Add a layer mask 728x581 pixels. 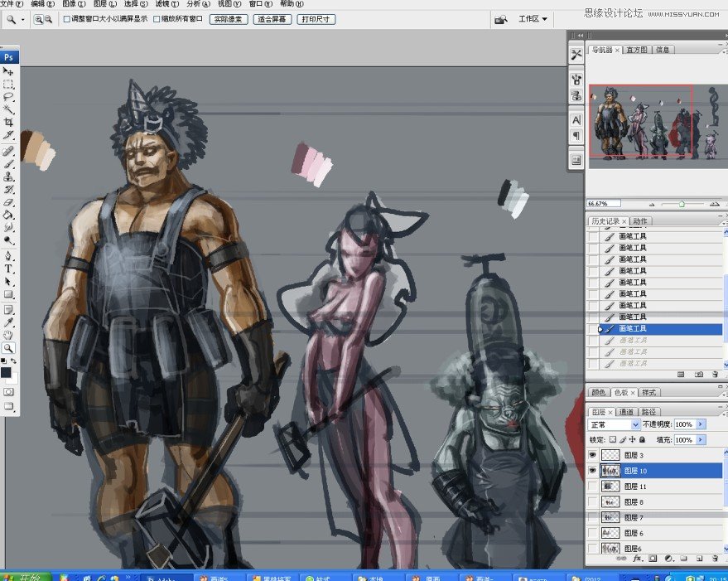pyautogui.click(x=653, y=559)
